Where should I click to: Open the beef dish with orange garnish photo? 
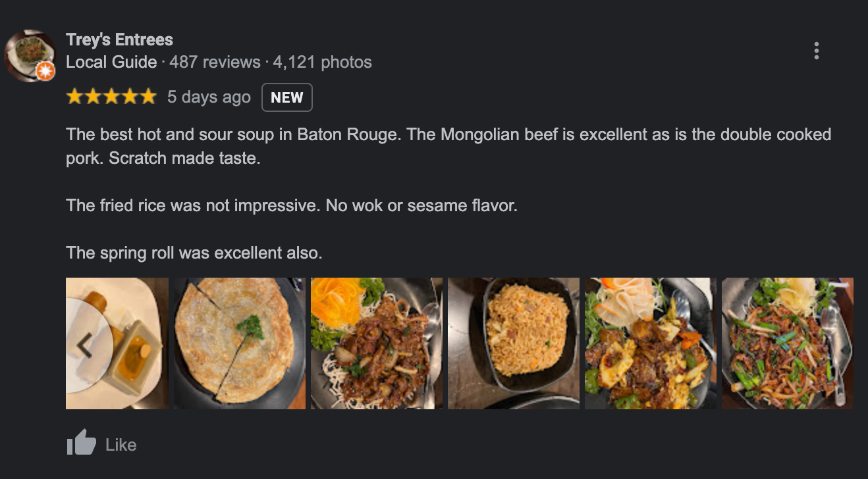pos(377,343)
